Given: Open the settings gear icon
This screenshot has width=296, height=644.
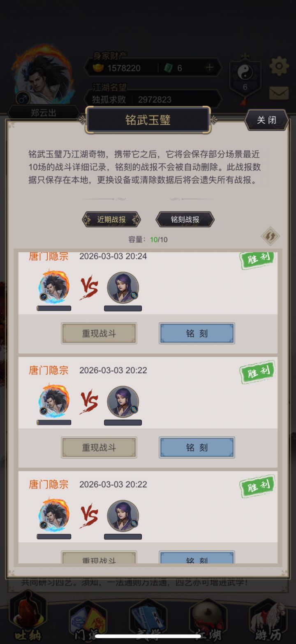Looking at the screenshot, I should [279, 66].
